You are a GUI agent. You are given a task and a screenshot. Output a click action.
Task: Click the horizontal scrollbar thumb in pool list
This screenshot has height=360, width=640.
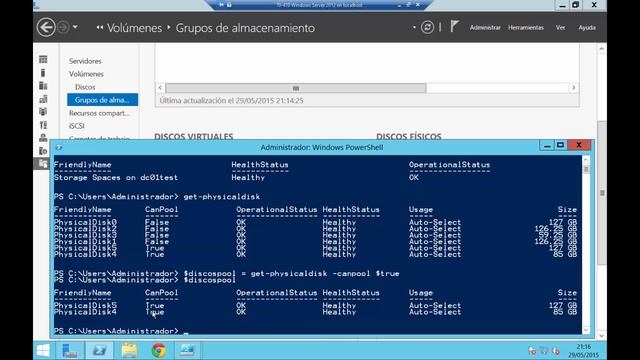(296, 88)
